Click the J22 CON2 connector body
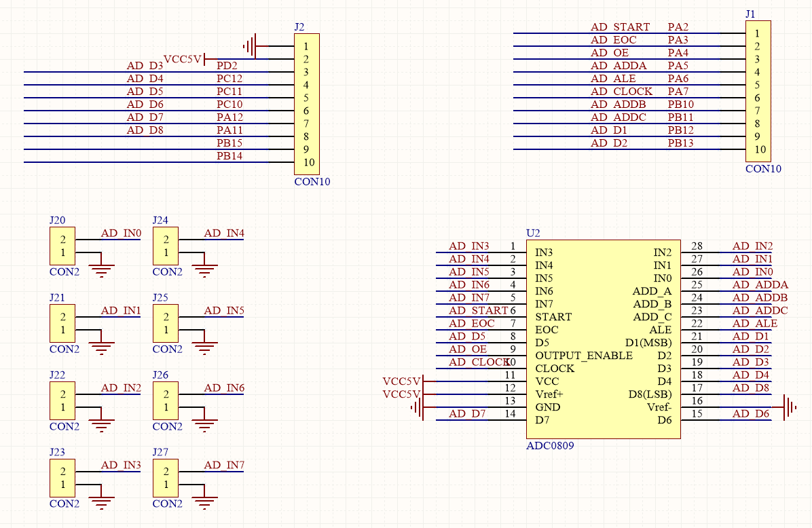The width and height of the screenshot is (812, 528). point(62,400)
